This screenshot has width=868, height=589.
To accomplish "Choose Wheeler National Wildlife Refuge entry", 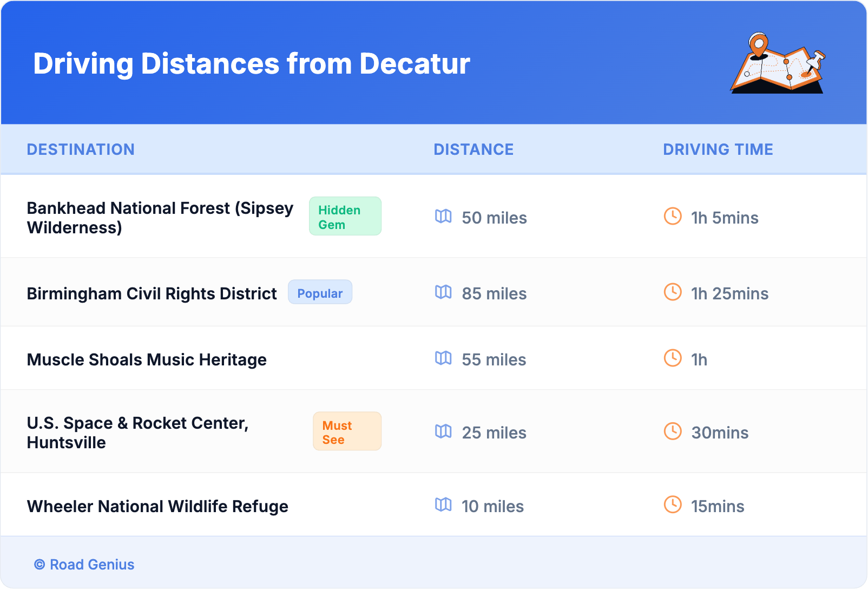I will (157, 507).
